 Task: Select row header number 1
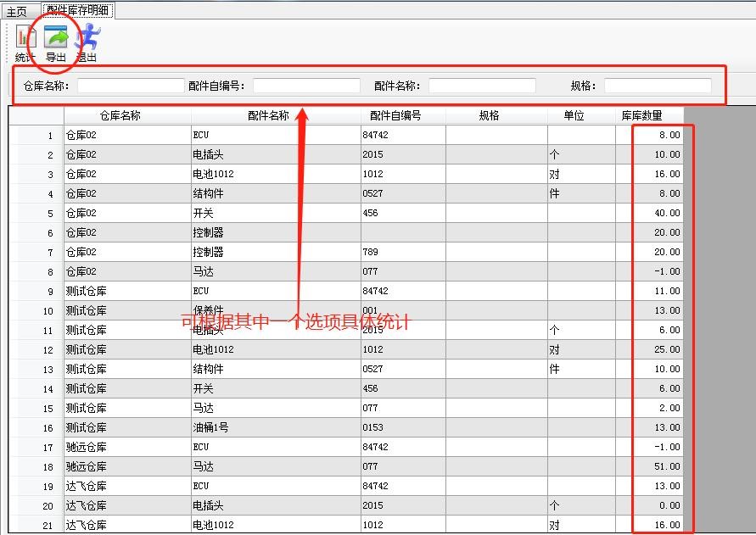(36, 136)
